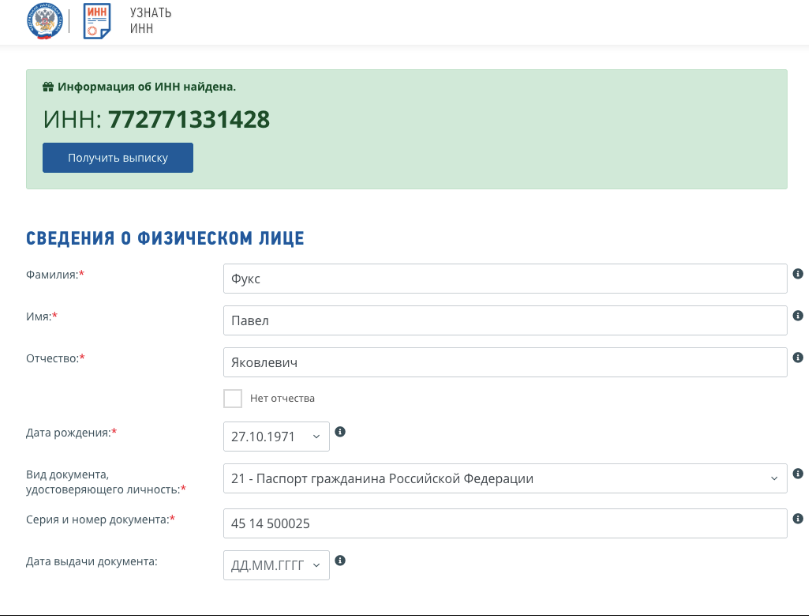809x616 pixels.
Task: Show info for Вид документа dropdown
Action: [798, 474]
